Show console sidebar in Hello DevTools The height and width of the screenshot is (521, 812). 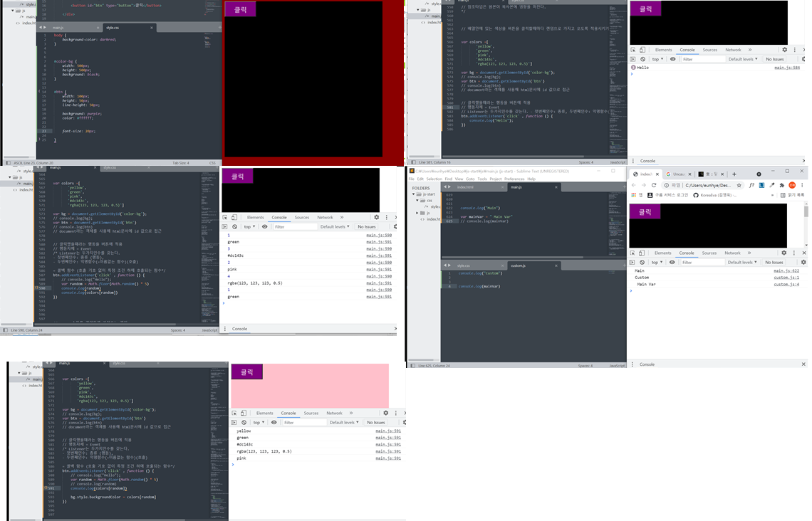[x=633, y=59]
